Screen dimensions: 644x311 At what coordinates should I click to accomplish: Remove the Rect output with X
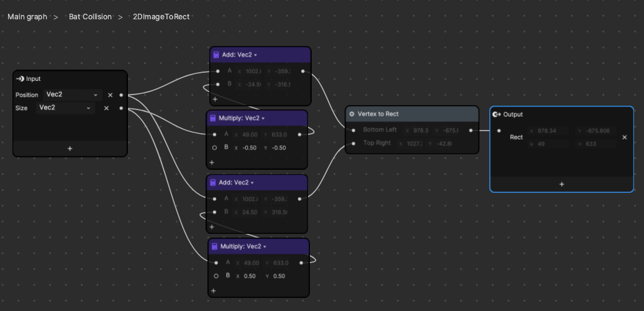(624, 137)
